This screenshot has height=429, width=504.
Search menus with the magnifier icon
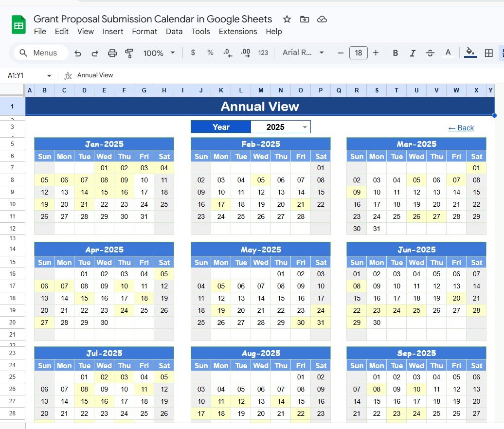click(x=23, y=53)
